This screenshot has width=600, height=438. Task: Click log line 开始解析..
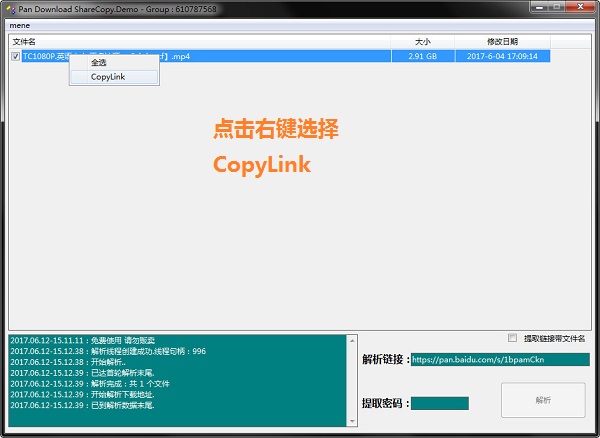(68, 362)
